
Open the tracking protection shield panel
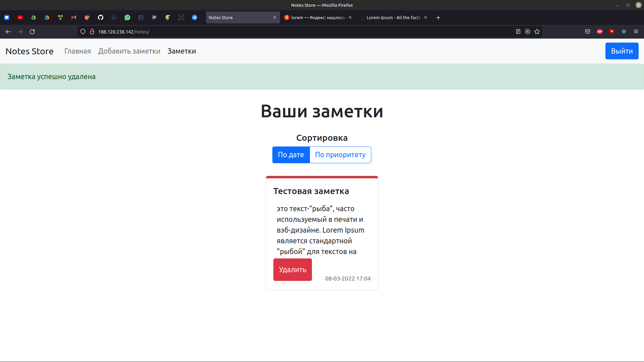83,32
